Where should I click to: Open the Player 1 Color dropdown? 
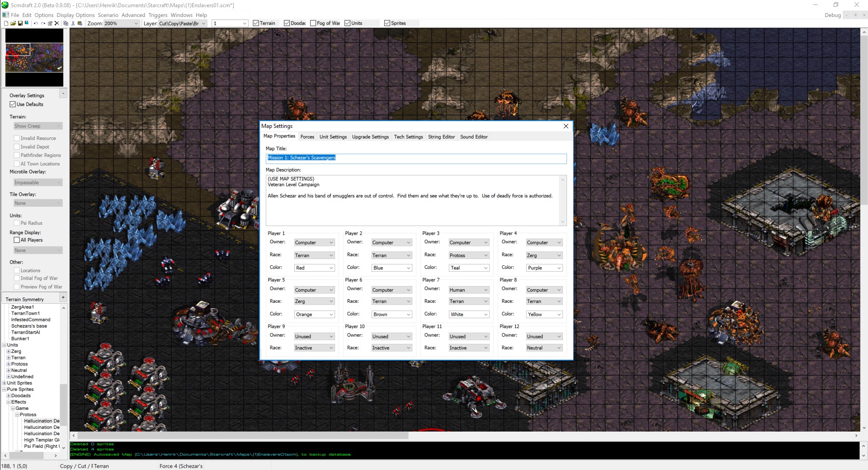point(314,268)
